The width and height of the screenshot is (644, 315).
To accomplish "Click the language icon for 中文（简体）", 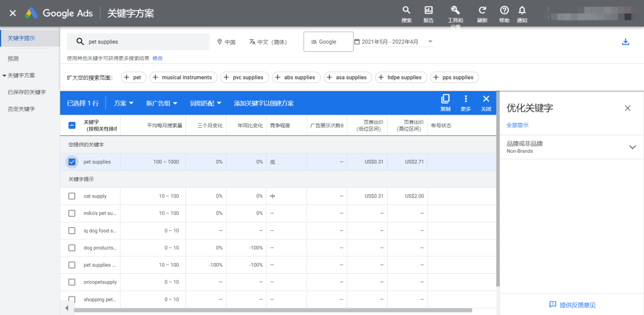I will point(252,42).
